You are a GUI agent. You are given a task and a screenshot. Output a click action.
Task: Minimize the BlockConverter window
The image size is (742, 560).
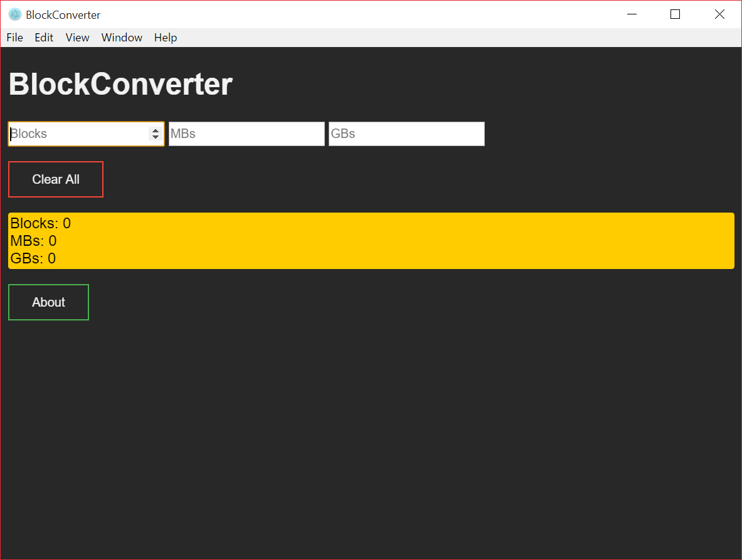click(632, 14)
